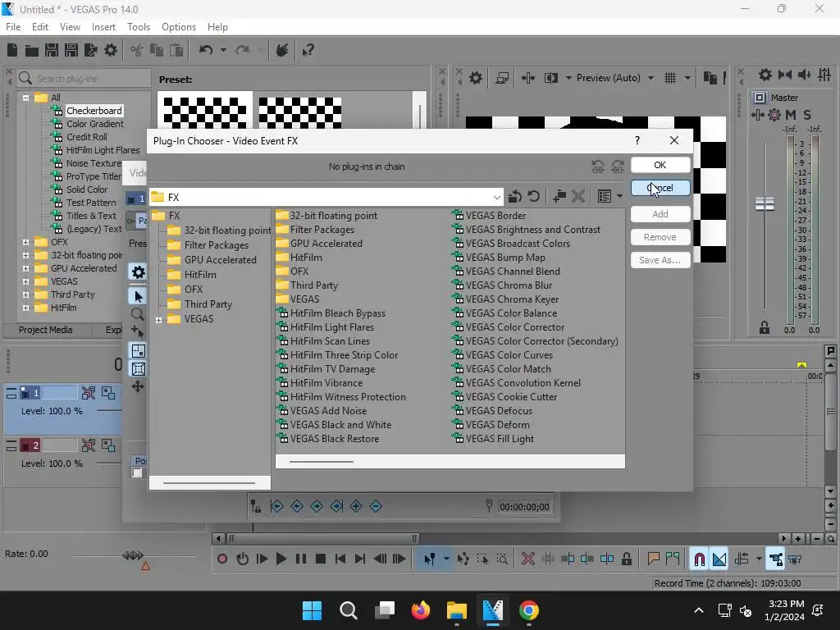Click the Lock event padlock icon
This screenshot has height=630, width=840.
[626, 559]
